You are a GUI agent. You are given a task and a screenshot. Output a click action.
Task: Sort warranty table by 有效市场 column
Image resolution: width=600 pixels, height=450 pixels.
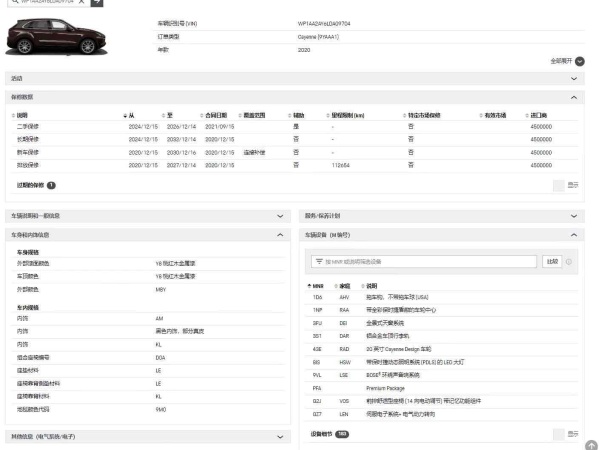[x=493, y=115]
